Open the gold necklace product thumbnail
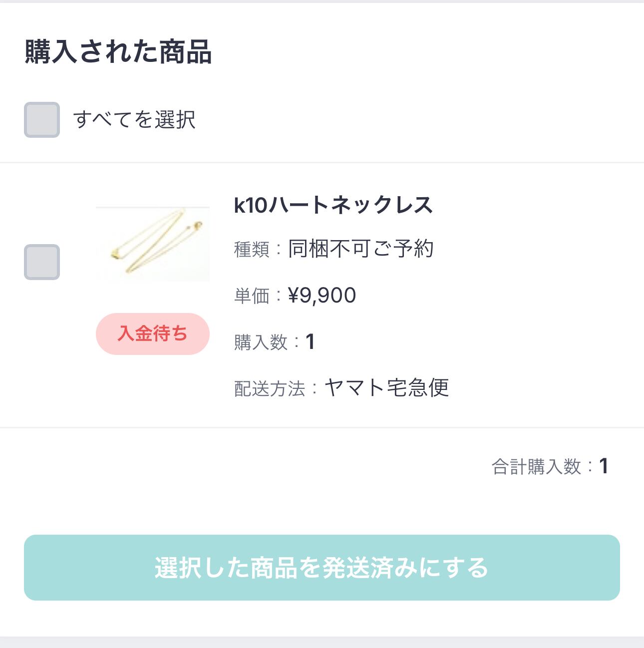This screenshot has height=648, width=644. click(152, 244)
